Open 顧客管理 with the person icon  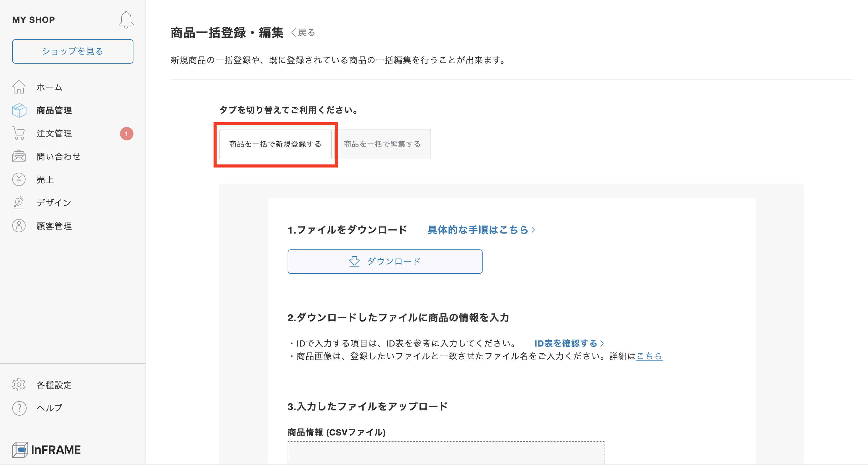coord(19,226)
